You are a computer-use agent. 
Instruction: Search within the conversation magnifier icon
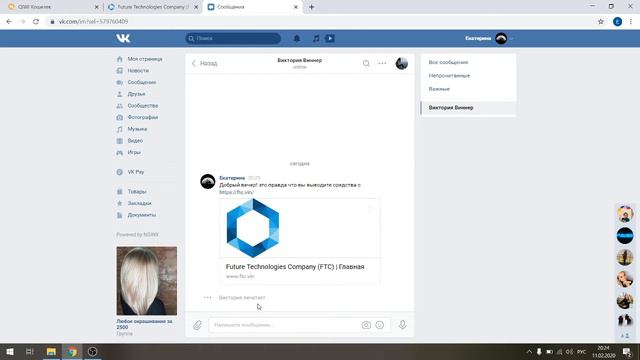[x=366, y=63]
